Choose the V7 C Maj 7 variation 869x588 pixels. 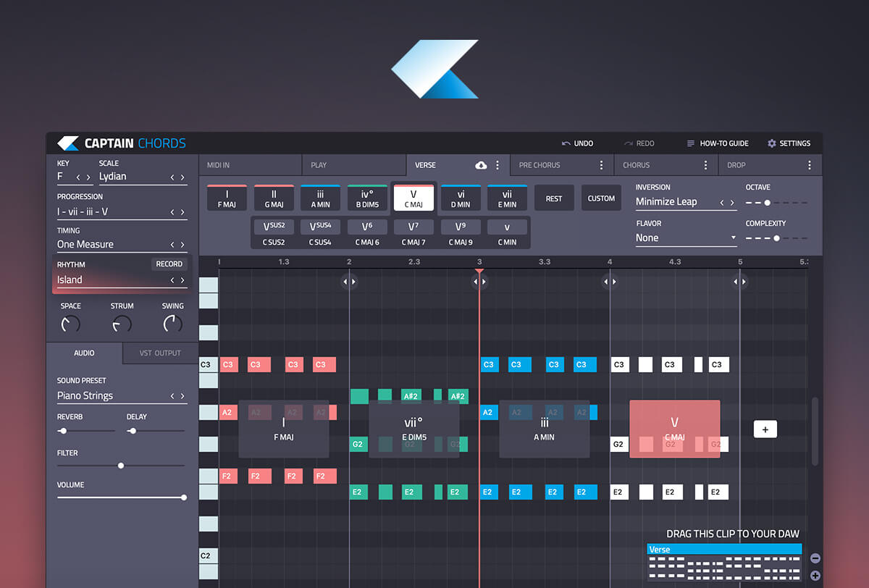[x=413, y=232]
